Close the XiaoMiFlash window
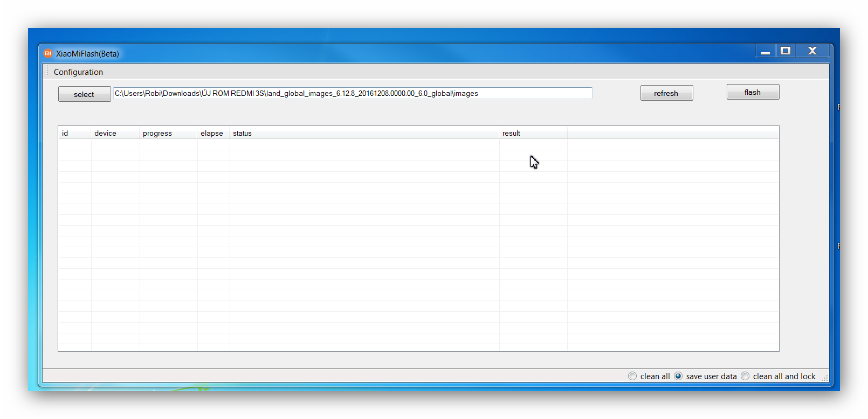 point(812,51)
